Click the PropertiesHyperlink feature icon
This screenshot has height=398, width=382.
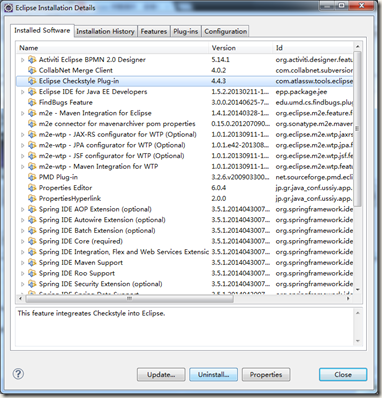(x=32, y=198)
